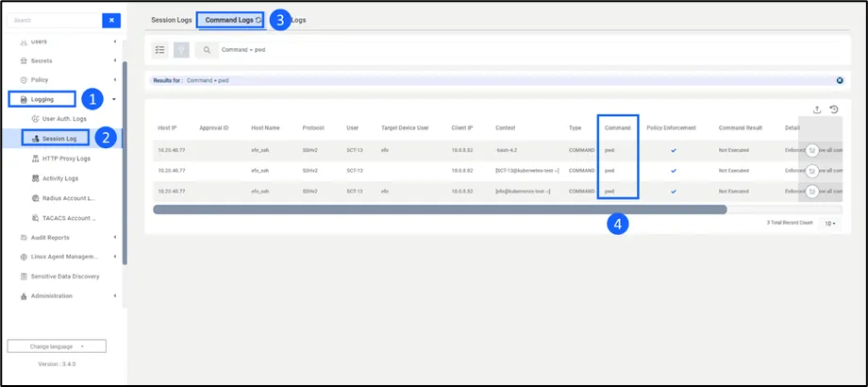
Task: Expand the Audit Reports arrow
Action: [x=115, y=238]
